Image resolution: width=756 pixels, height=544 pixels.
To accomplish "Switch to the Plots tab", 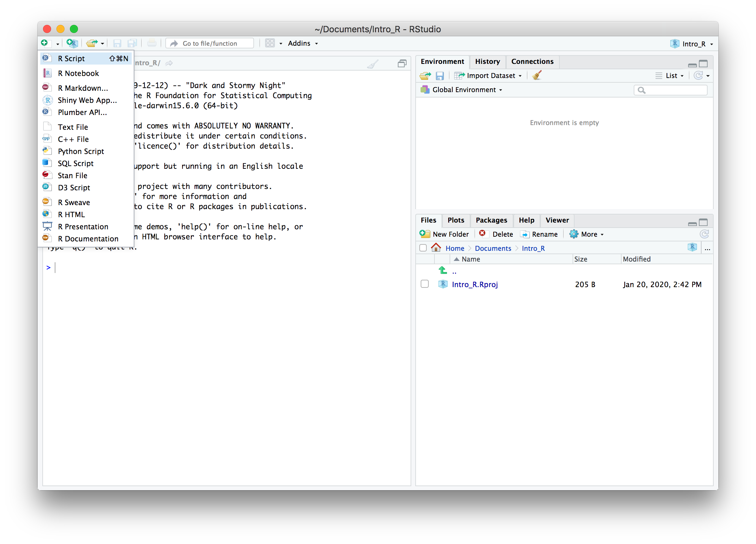I will pos(456,220).
